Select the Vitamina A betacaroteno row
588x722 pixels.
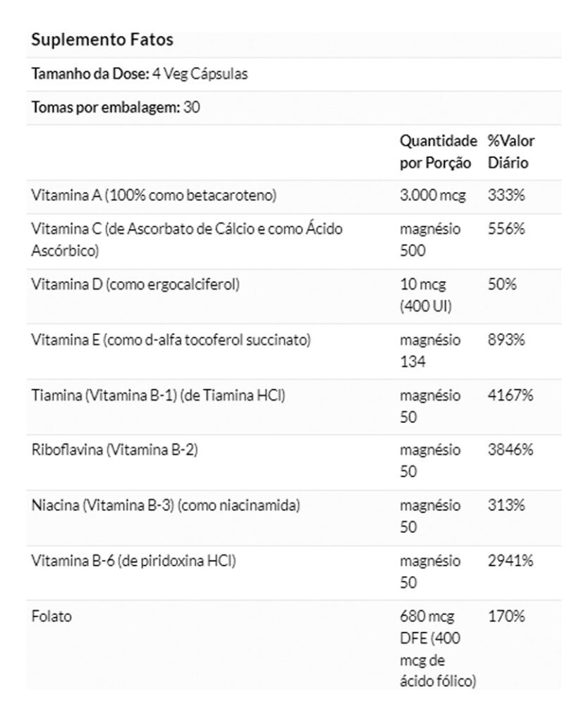(294, 197)
